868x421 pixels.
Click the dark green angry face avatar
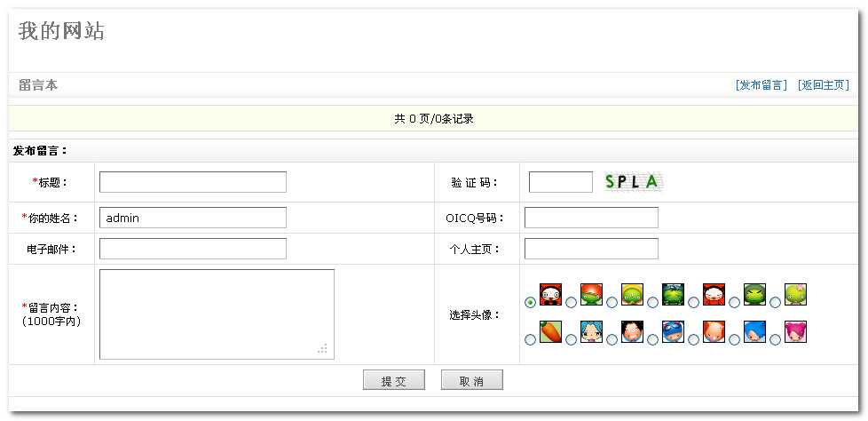coord(754,295)
